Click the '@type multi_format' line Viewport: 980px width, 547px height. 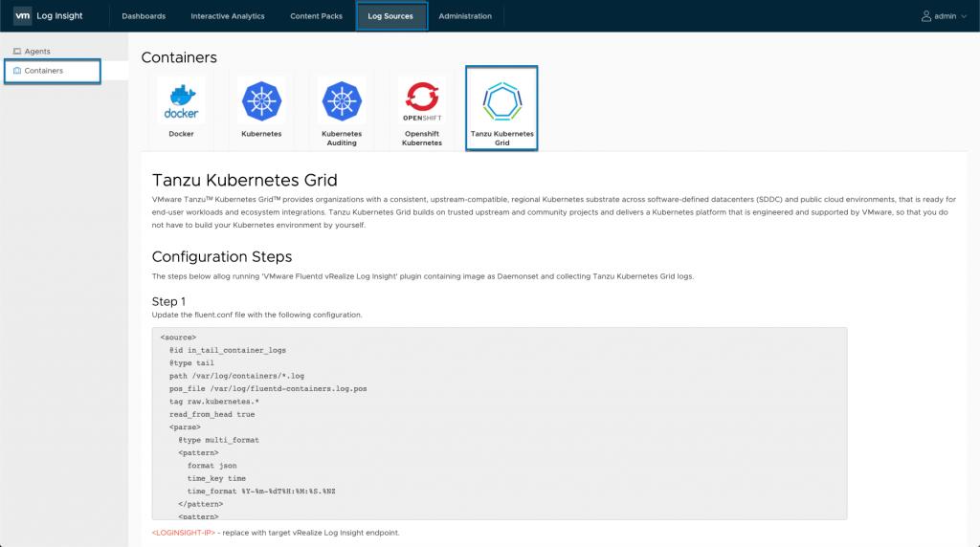(x=219, y=440)
